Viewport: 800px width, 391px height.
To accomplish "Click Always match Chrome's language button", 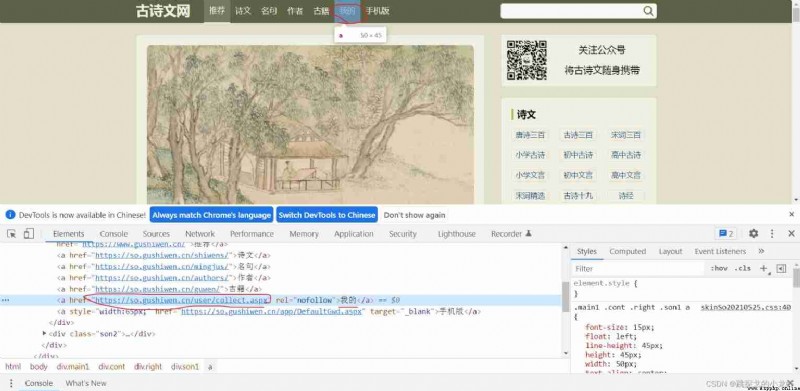I will coord(211,215).
